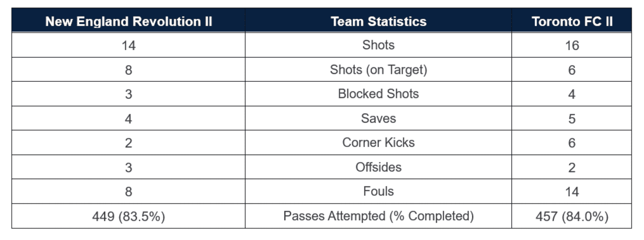Select the Corner Kicks label

378,143
